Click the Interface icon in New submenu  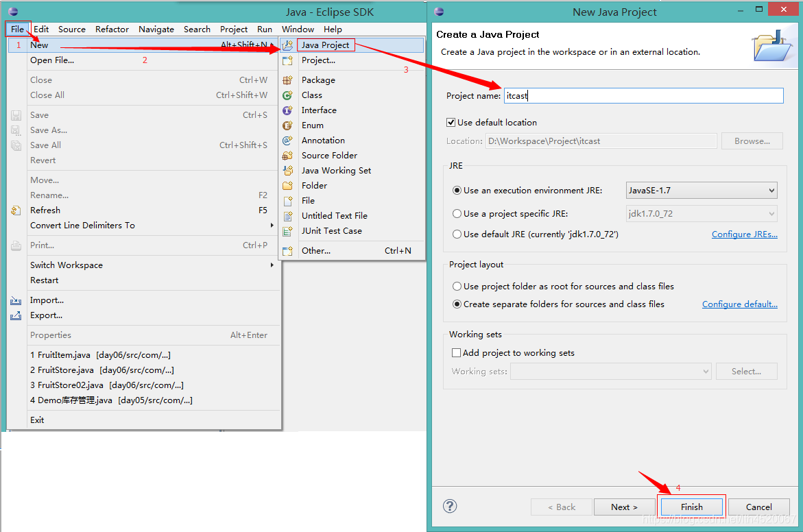tap(288, 110)
